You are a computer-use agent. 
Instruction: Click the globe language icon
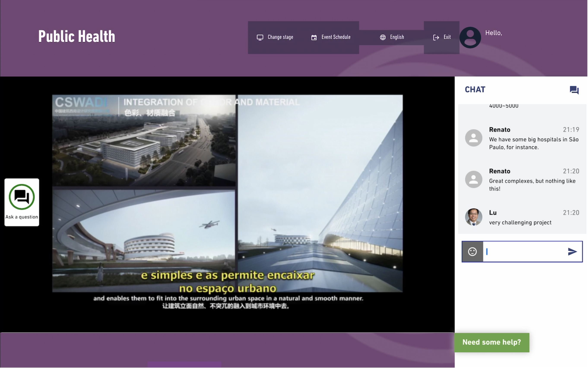383,37
